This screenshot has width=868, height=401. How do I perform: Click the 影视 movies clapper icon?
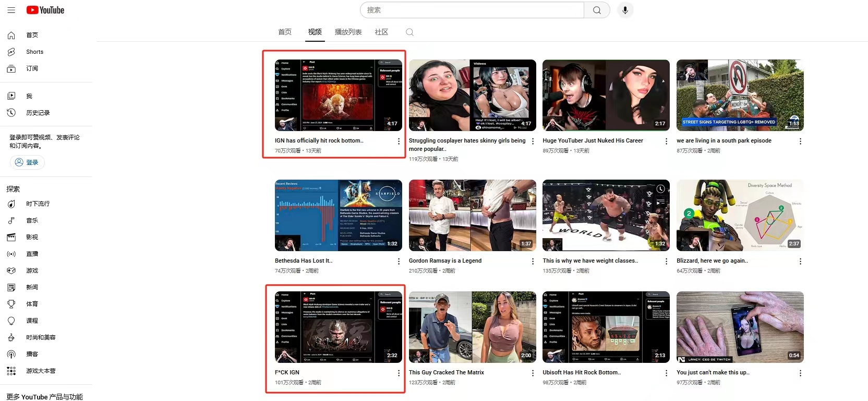tap(11, 237)
